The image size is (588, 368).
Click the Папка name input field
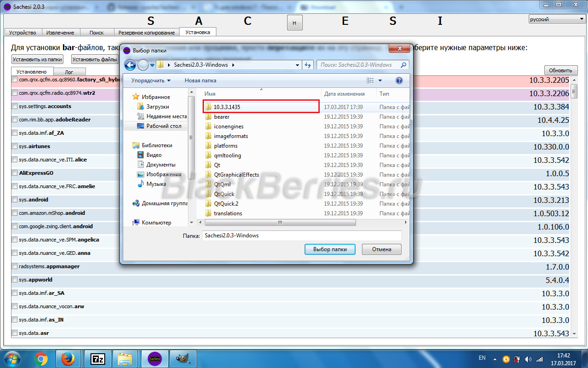pos(302,236)
